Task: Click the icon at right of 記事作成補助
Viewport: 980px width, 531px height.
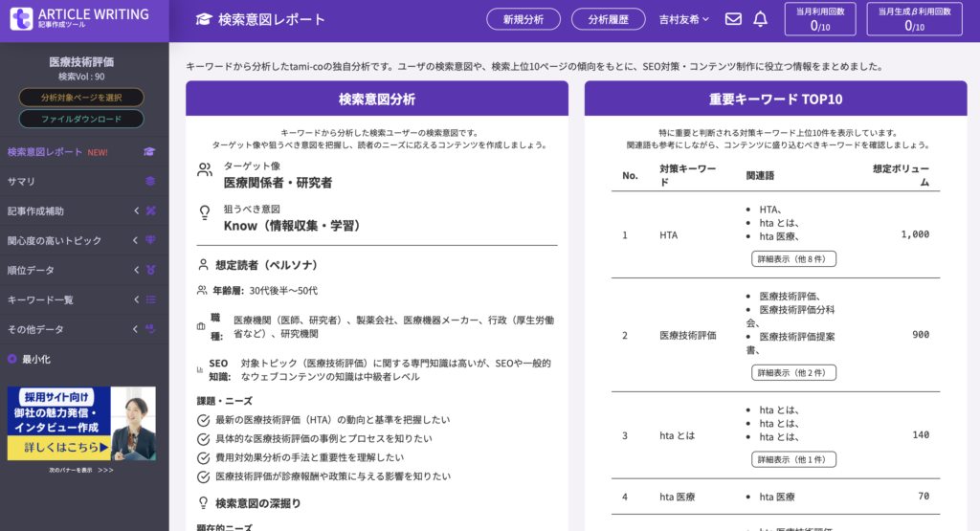Action: [x=150, y=210]
